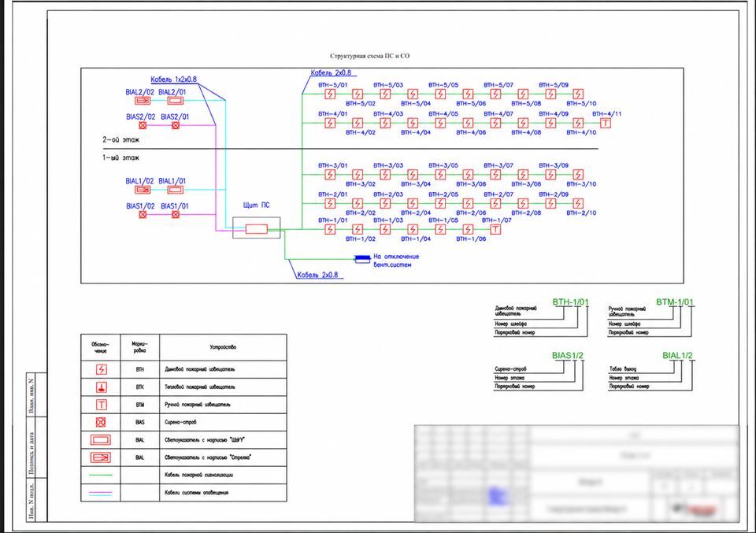This screenshot has width=756, height=533.
Task: Select legend text 'Кабель пожарной сигнализации'
Action: coord(198,476)
